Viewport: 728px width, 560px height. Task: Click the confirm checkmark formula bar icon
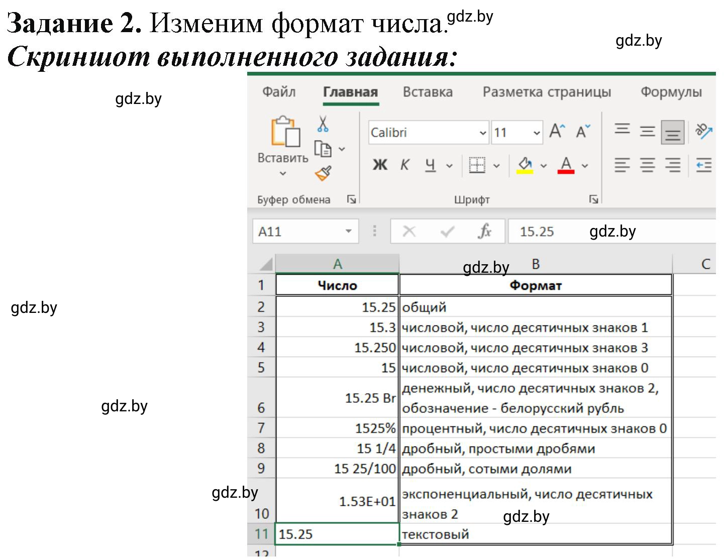point(447,232)
